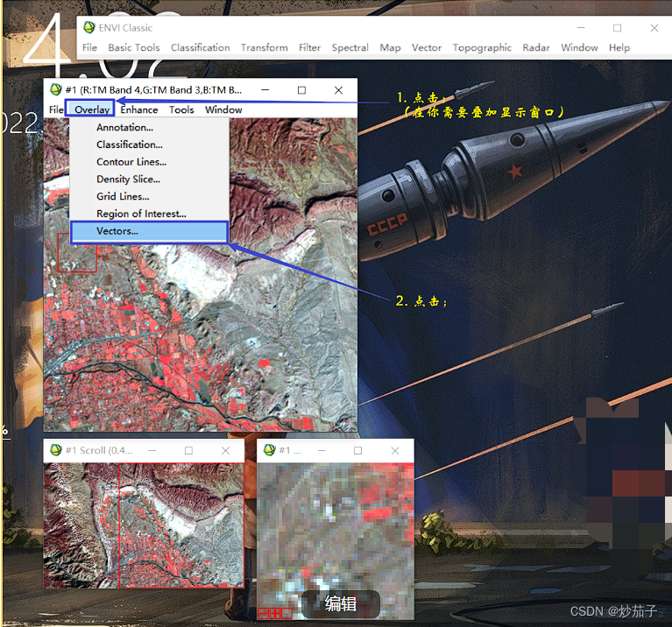Click zoom-in box icon in Zoom window

275,613
